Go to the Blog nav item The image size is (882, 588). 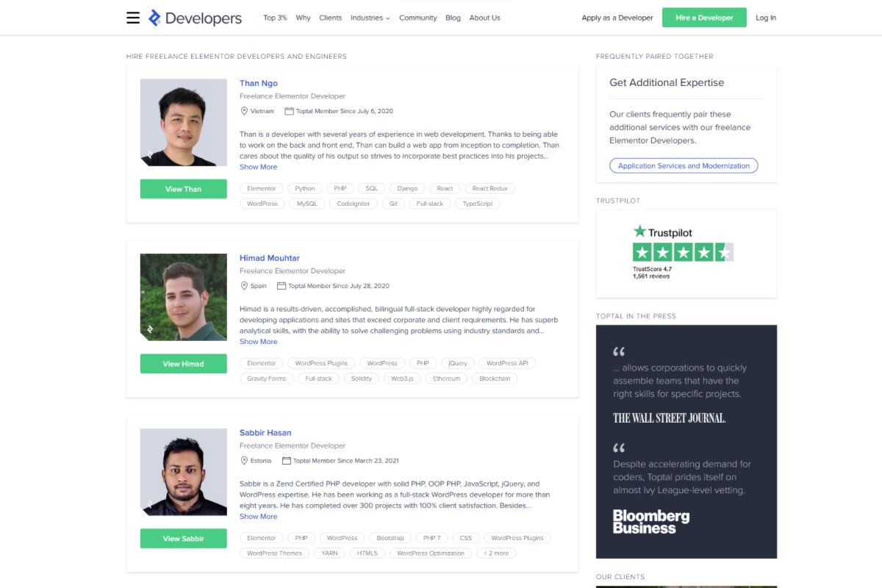click(453, 18)
